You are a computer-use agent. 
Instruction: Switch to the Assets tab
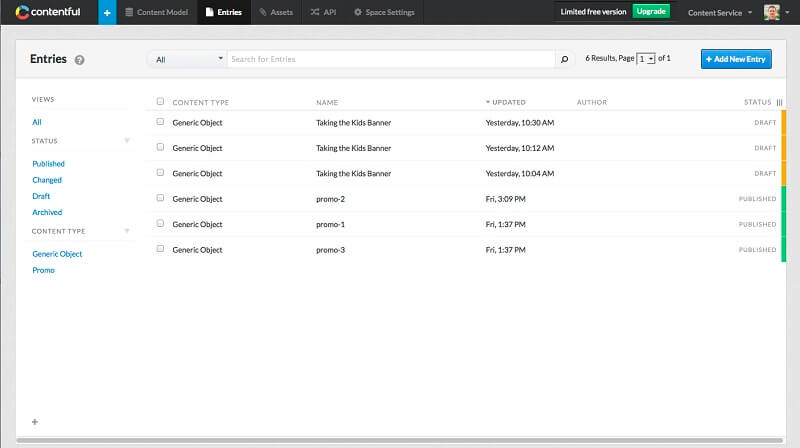276,12
